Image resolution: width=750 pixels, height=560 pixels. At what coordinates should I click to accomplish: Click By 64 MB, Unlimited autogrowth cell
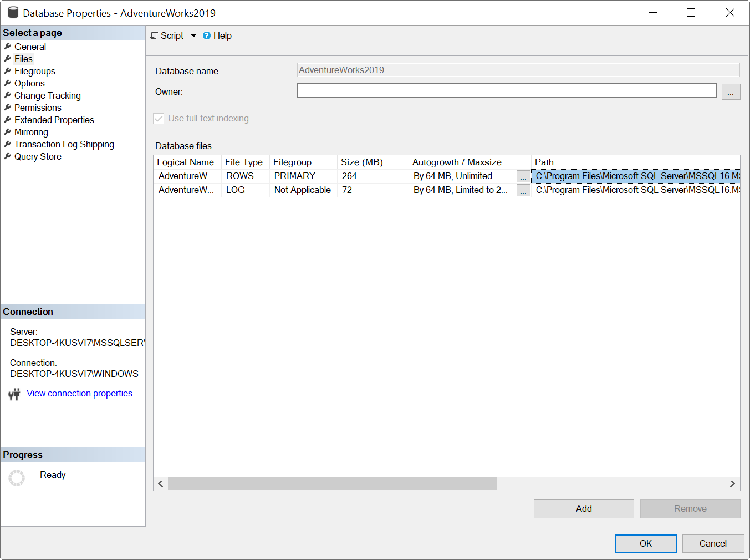pyautogui.click(x=463, y=176)
